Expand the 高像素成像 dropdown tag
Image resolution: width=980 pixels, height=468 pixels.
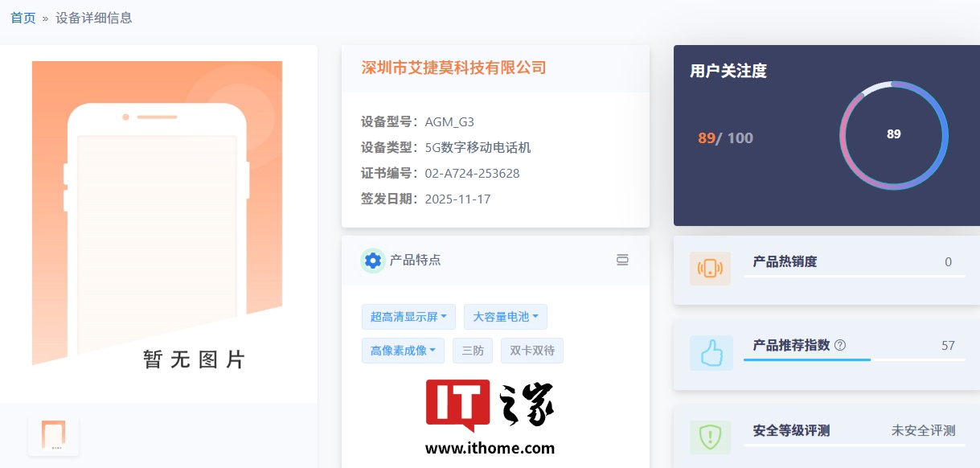pos(404,351)
